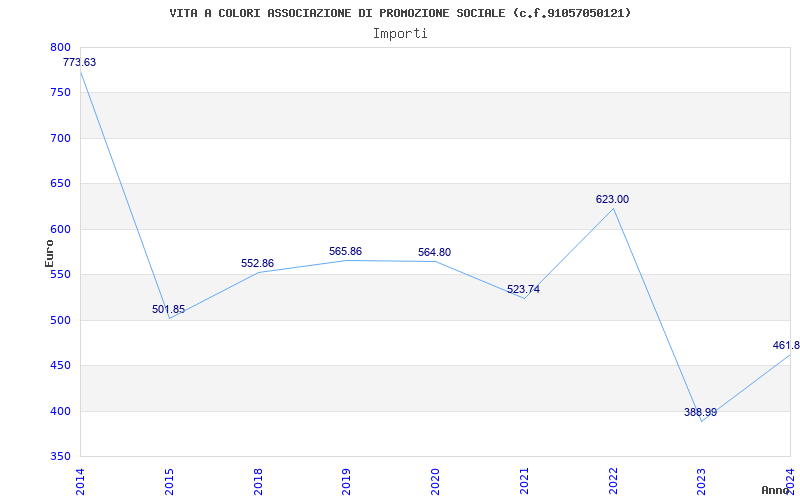Image resolution: width=800 pixels, height=500 pixels.
Task: Click the 450 y-axis value
Action: click(60, 366)
